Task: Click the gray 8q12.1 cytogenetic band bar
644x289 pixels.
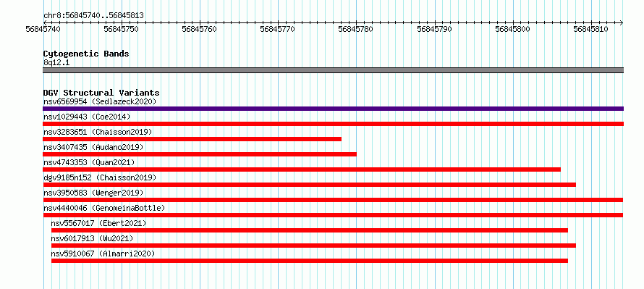Action: tap(333, 70)
